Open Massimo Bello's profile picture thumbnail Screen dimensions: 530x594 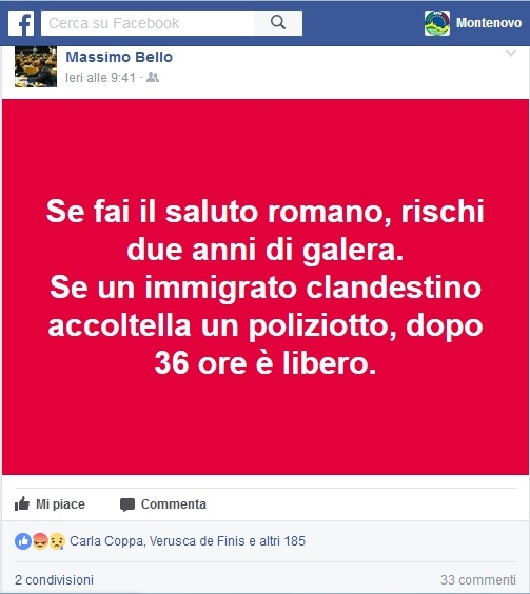coord(36,66)
